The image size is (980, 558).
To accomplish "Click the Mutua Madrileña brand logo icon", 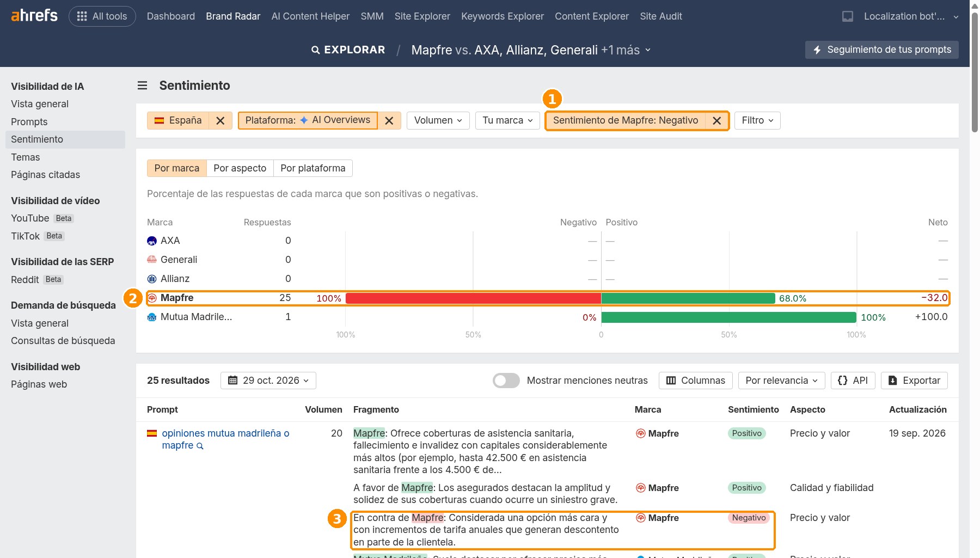I will (152, 317).
